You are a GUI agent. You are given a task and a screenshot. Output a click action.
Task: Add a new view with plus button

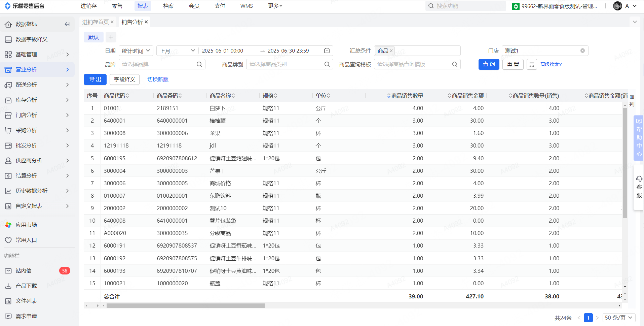click(111, 37)
